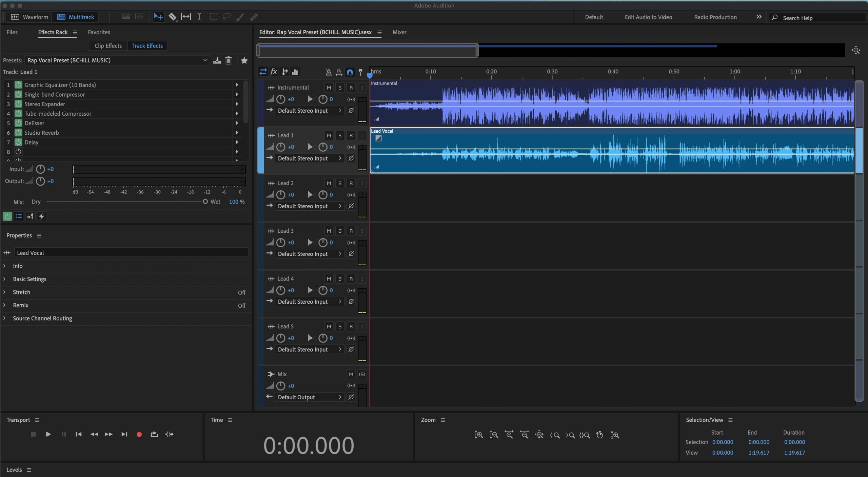The height and width of the screenshot is (477, 868).
Task: Select the Time Selection tool
Action: coord(199,17)
